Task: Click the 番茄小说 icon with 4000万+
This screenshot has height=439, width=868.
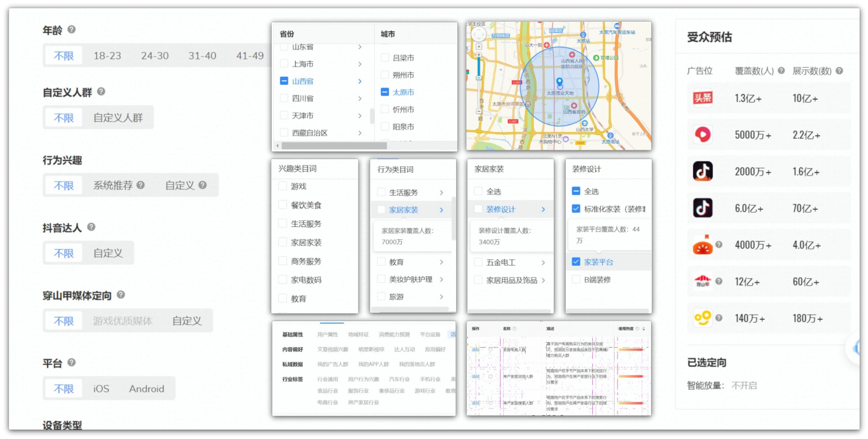Action: click(x=702, y=245)
